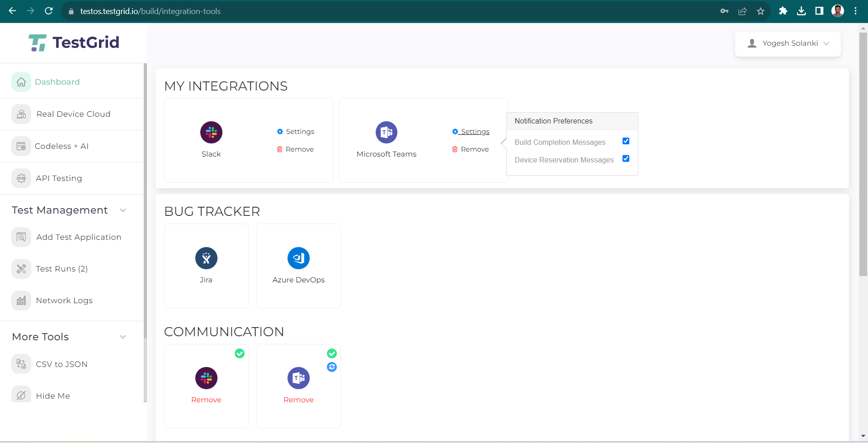
Task: Click the API Testing gear icon
Action: tap(21, 178)
